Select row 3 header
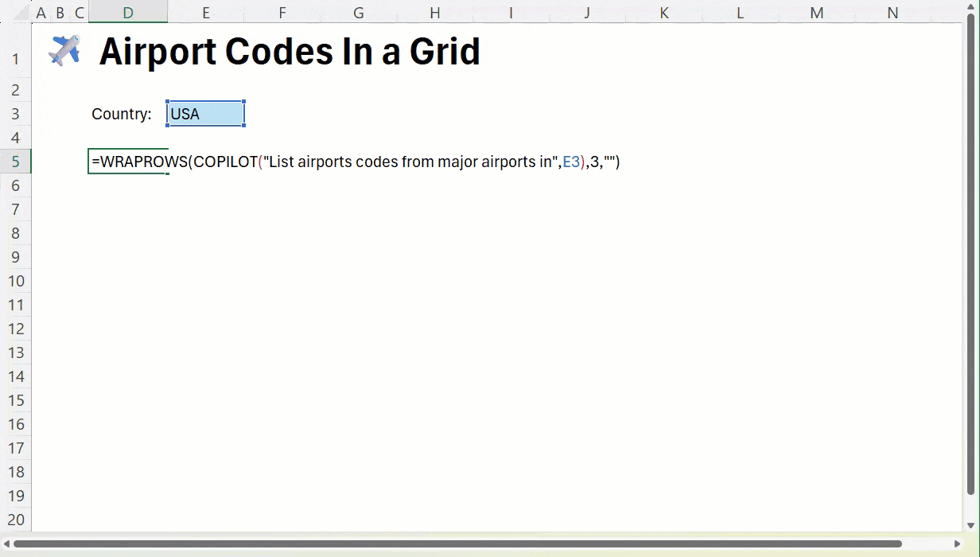This screenshot has width=980, height=557. (x=16, y=114)
